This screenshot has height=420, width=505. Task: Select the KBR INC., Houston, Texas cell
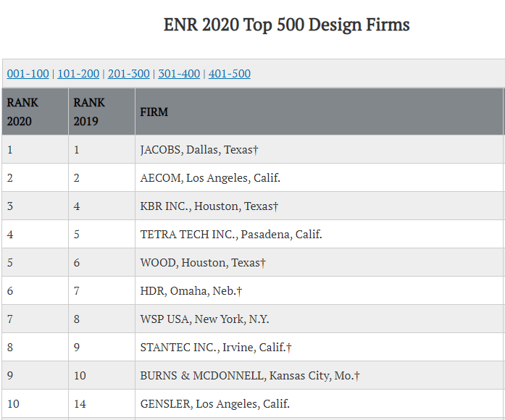(x=319, y=206)
